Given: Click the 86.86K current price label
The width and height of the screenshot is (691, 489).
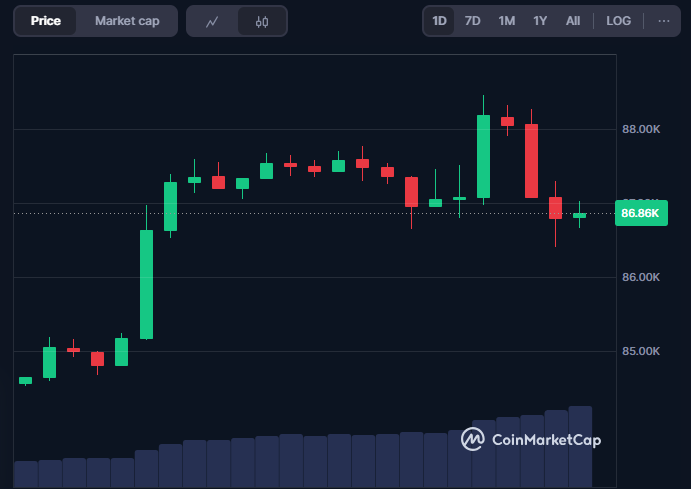Looking at the screenshot, I should pyautogui.click(x=640, y=213).
